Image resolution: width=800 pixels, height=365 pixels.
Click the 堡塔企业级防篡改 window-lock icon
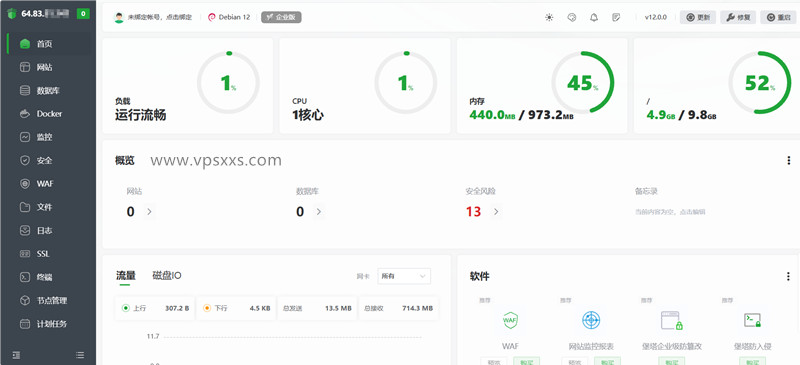click(x=672, y=321)
